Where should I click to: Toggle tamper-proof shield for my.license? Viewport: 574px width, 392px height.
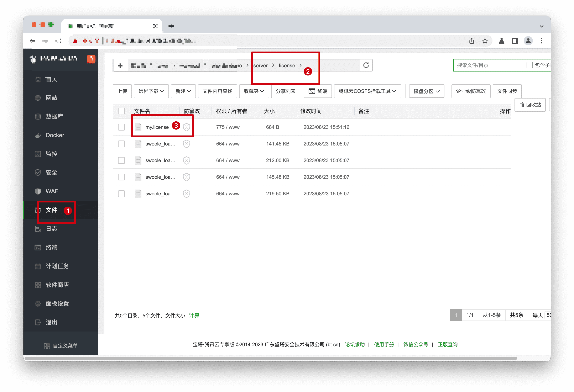[187, 127]
